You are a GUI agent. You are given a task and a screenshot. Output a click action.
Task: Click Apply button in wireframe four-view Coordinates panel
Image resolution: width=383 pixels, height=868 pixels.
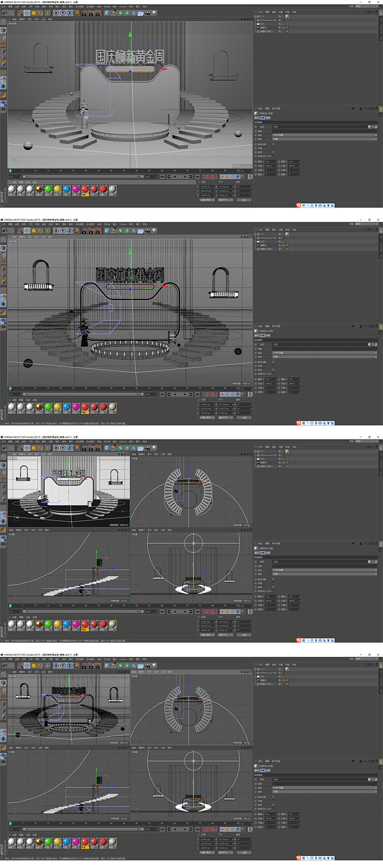(243, 852)
